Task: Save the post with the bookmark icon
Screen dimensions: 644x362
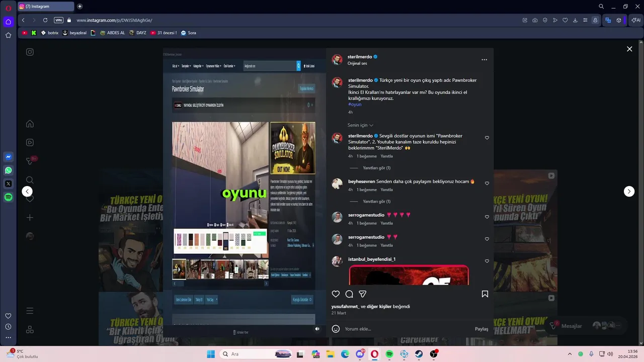Action: click(x=485, y=294)
